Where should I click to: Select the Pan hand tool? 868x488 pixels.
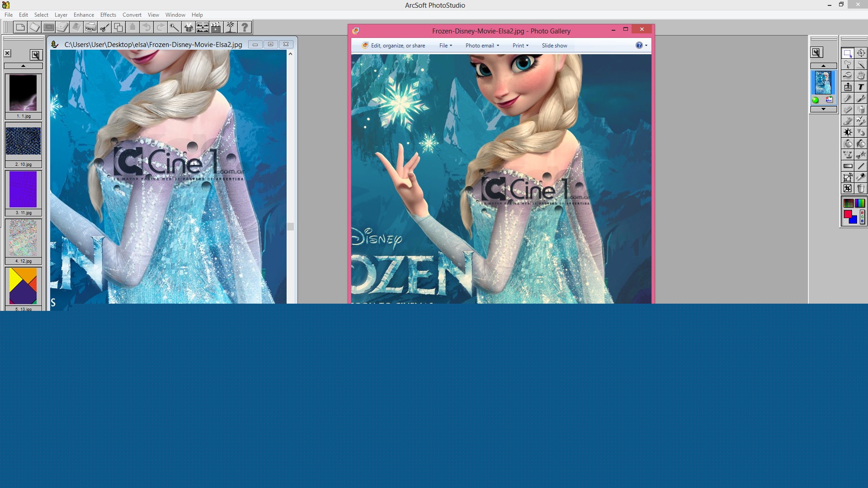(x=861, y=75)
